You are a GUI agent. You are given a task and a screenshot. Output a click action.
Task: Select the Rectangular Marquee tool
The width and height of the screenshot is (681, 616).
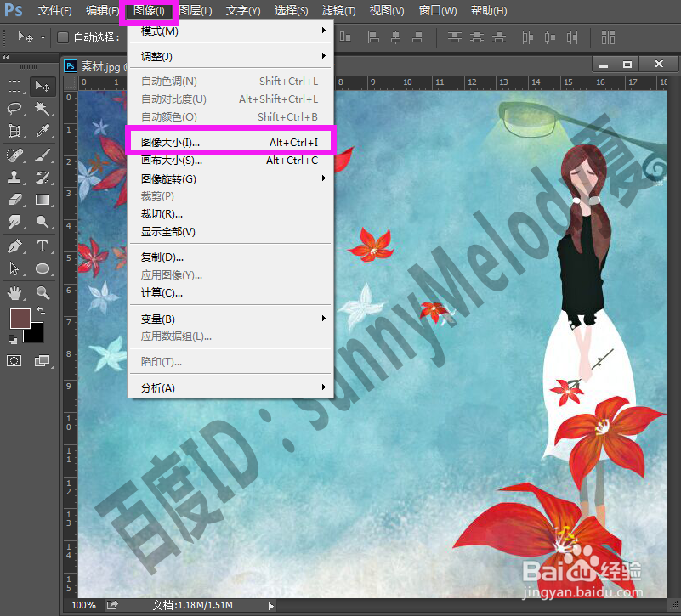14,86
